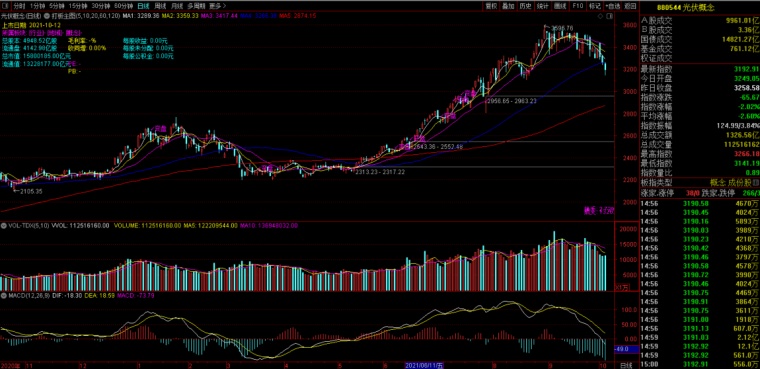This screenshot has height=369, width=760.
Task: Open the 复权 adjustment dropdown
Action: (491, 6)
